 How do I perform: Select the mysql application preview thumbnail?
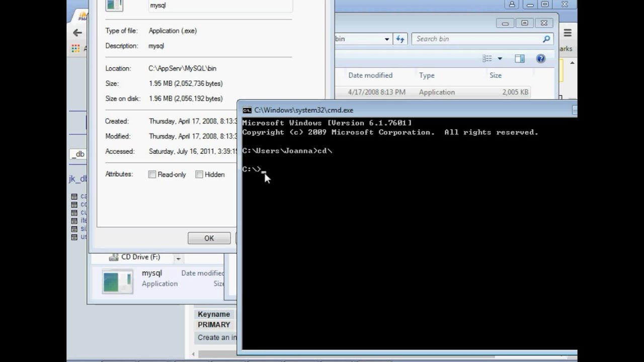pos(118,281)
